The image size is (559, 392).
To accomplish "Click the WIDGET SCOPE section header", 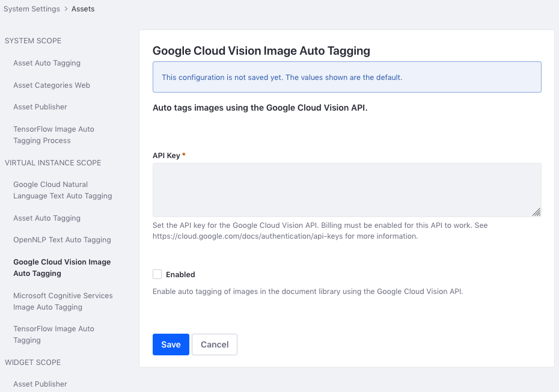I will tap(32, 362).
